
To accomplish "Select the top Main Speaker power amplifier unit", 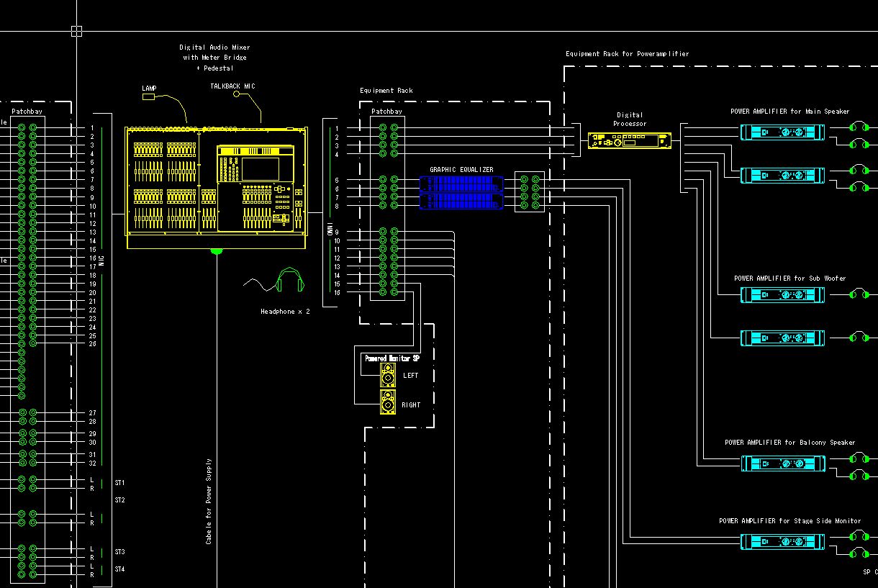I will click(x=783, y=132).
